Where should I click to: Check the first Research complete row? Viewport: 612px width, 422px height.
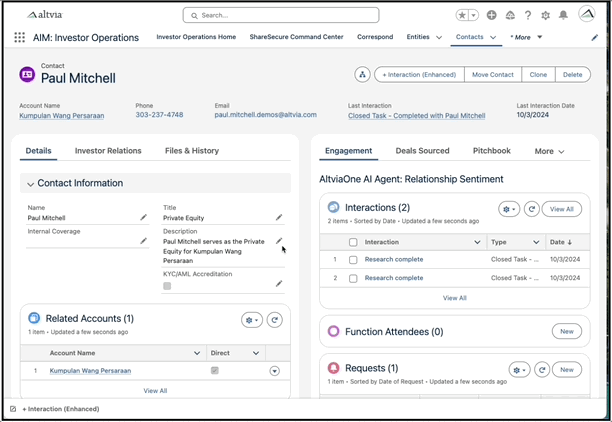point(353,259)
